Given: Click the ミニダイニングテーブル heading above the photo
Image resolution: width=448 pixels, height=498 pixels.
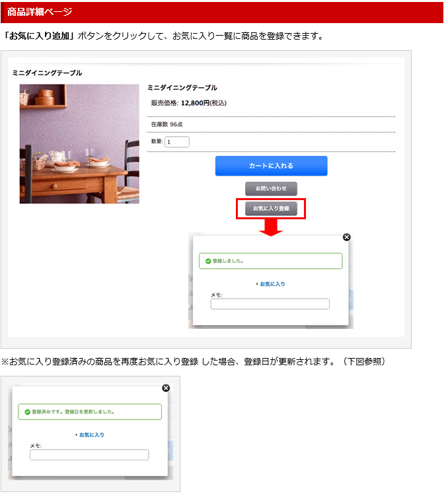Looking at the screenshot, I should [47, 73].
